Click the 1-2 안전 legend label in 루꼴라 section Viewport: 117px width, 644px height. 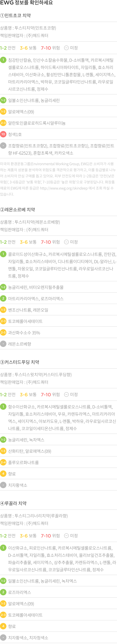coord(8,536)
